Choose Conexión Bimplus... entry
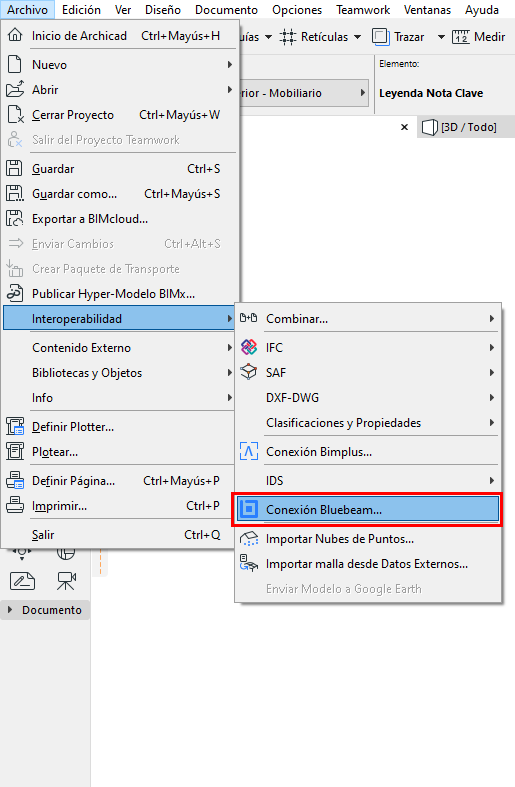The height and width of the screenshot is (787, 515). click(368, 452)
